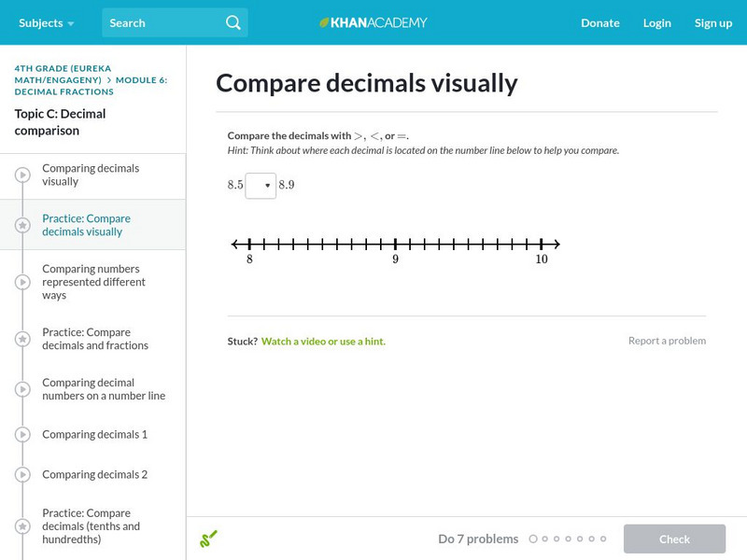Open Watch a video or use a hint
The image size is (747, 560).
(x=323, y=342)
